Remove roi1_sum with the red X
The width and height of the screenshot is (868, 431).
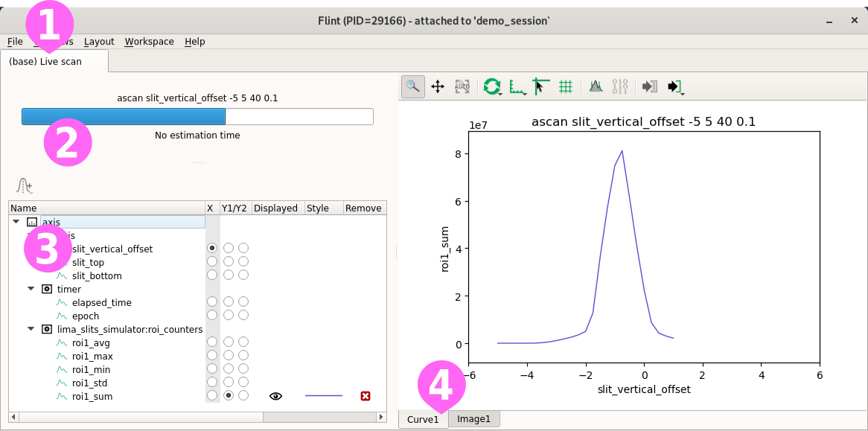click(x=365, y=396)
